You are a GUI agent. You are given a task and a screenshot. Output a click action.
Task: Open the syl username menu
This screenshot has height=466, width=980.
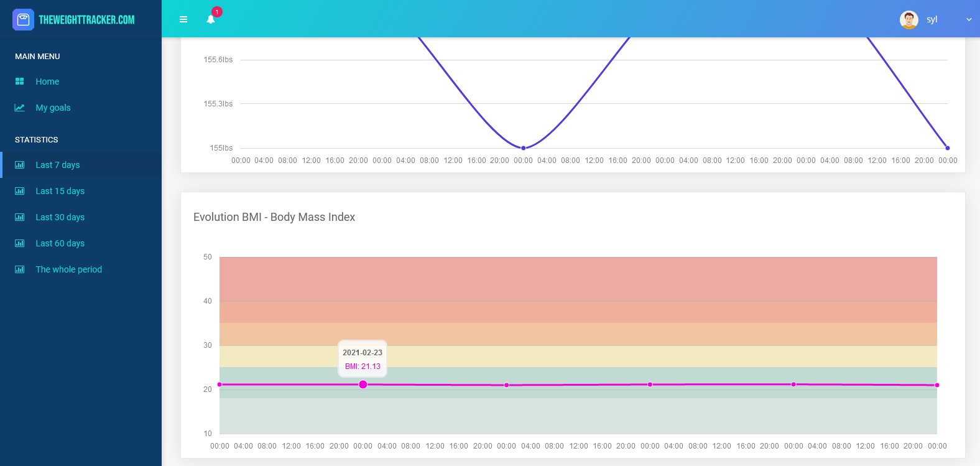tap(931, 19)
